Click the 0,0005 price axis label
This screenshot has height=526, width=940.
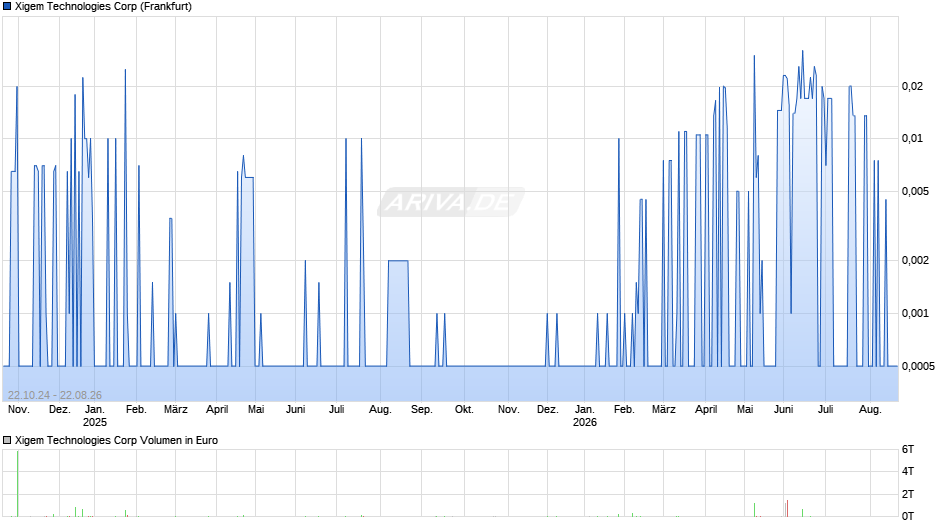tap(918, 366)
